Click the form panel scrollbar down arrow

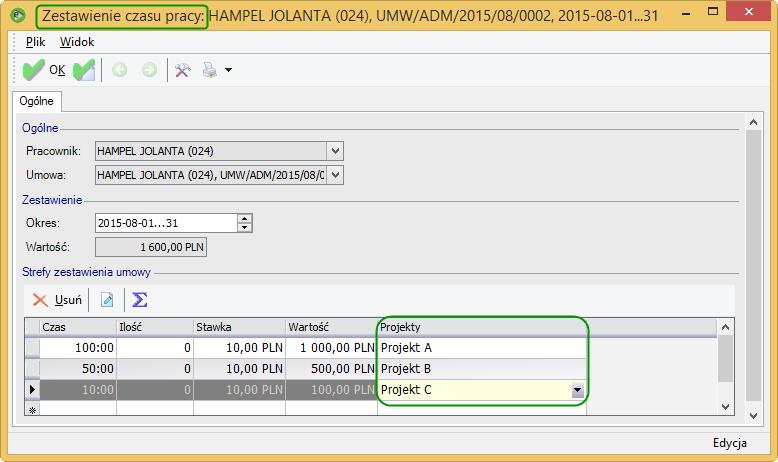pyautogui.click(x=754, y=416)
